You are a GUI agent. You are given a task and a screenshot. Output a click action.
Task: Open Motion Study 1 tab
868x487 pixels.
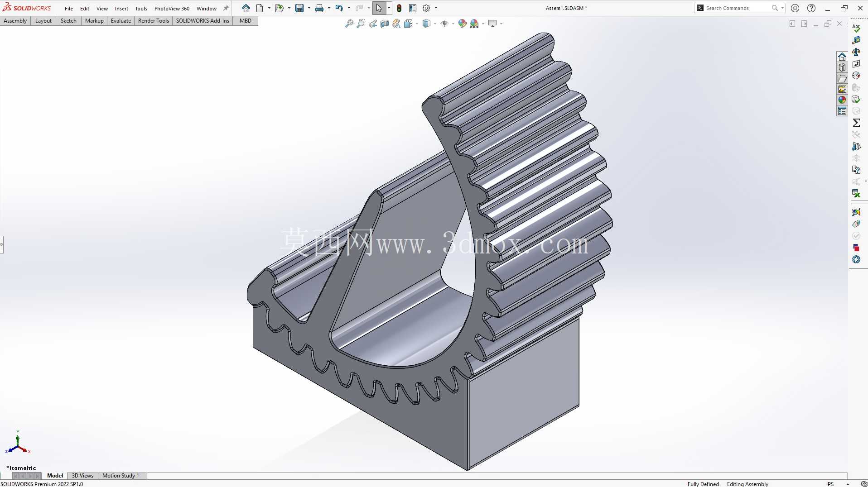point(121,476)
